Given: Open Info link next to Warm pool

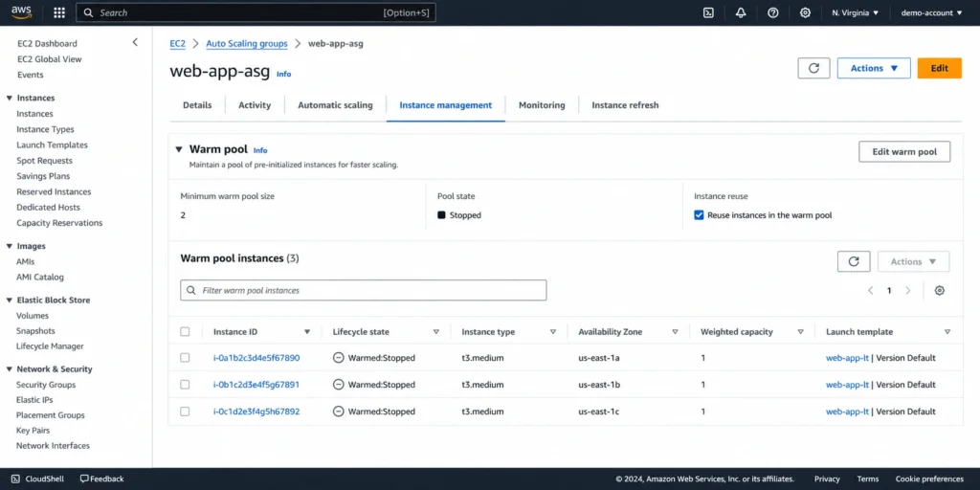Looking at the screenshot, I should point(260,150).
